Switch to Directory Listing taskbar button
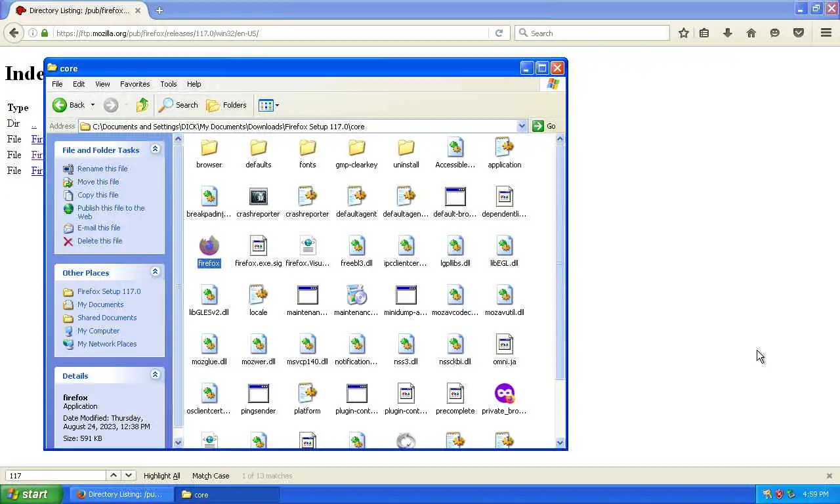 click(121, 494)
